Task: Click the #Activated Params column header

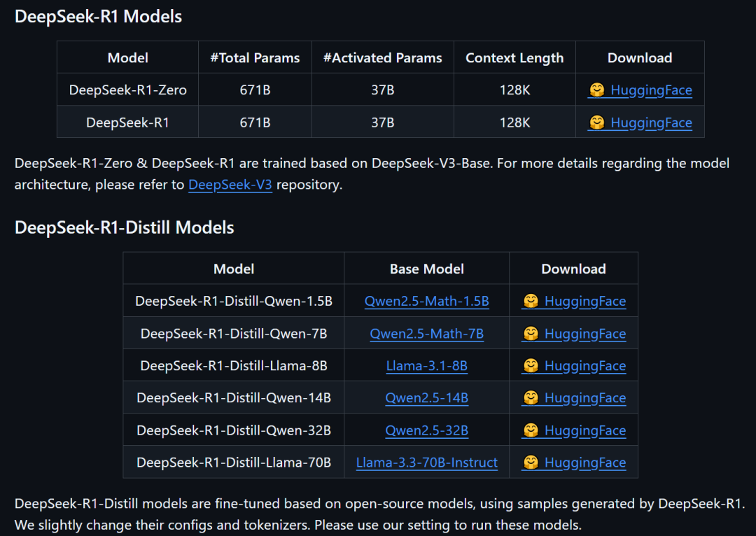Action: [383, 58]
